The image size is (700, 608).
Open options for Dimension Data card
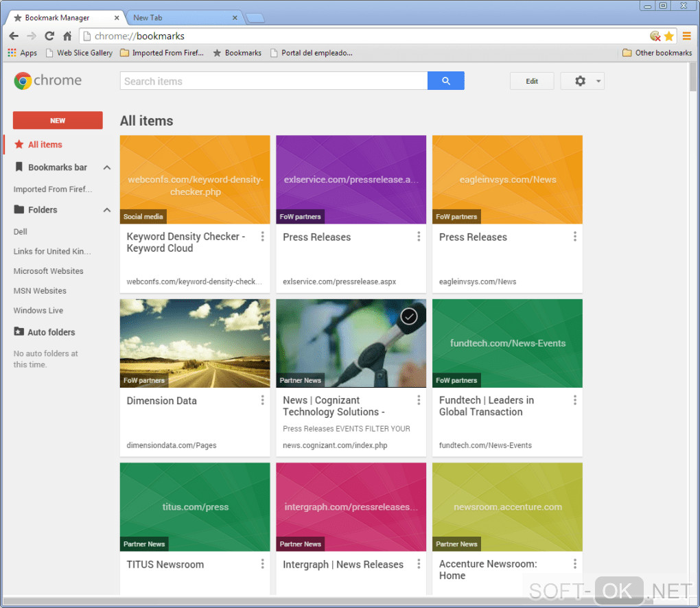[x=262, y=400]
